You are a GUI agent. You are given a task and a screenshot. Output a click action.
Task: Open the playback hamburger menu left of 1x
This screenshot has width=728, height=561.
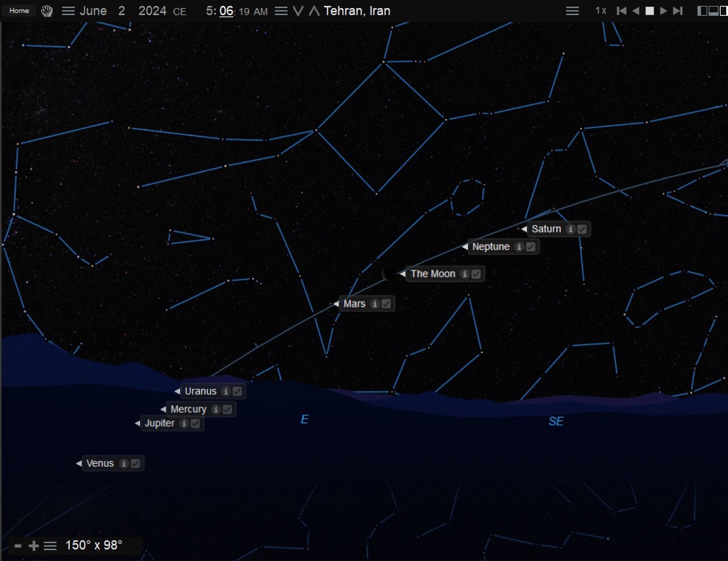(x=572, y=11)
